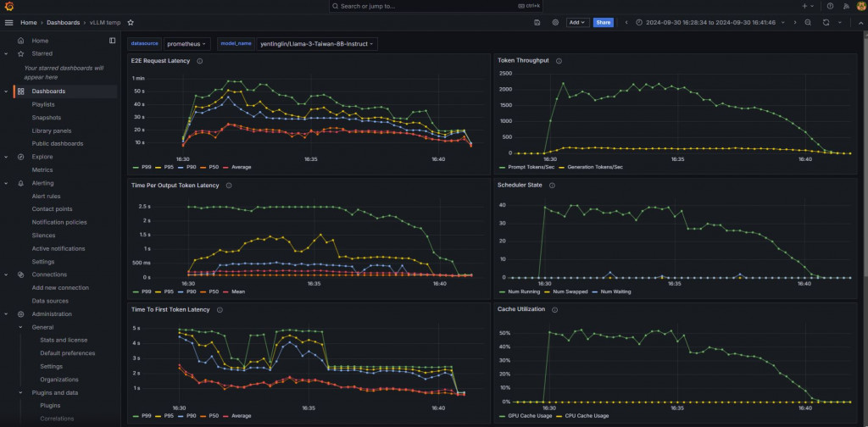Collapse the Starred section chevron
Viewport: 868px width, 427px height.
6,53
